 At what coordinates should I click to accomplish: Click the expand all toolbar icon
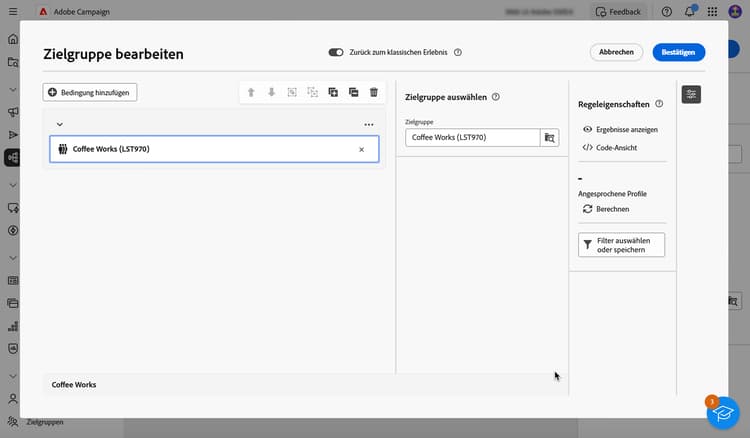tap(333, 92)
